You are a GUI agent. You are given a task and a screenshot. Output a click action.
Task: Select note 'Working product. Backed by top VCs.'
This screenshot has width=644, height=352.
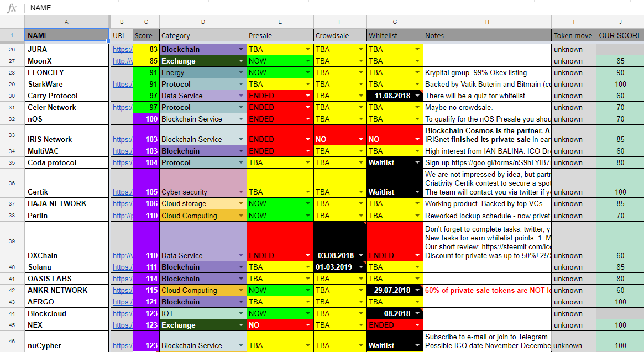click(487, 204)
